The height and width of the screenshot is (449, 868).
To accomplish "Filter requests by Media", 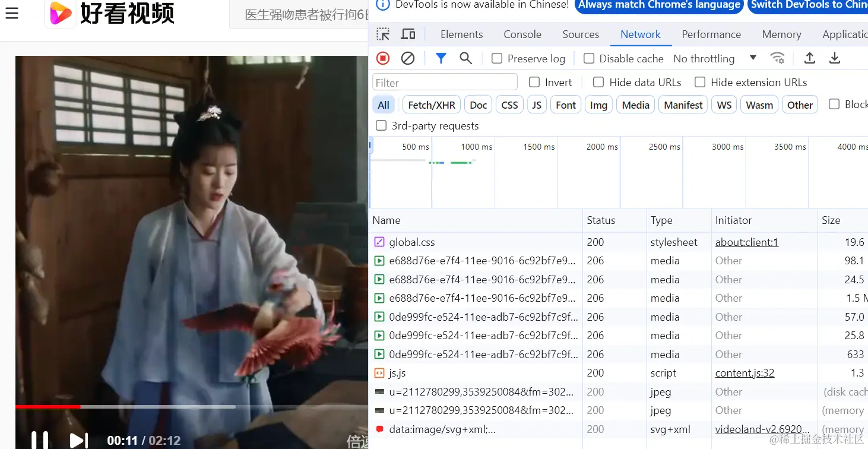I will (x=636, y=105).
